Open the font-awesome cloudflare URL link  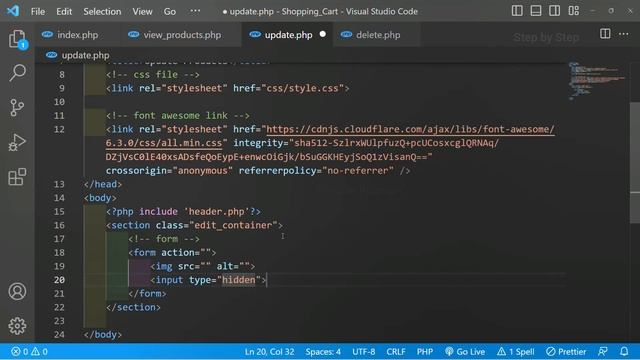click(410, 129)
